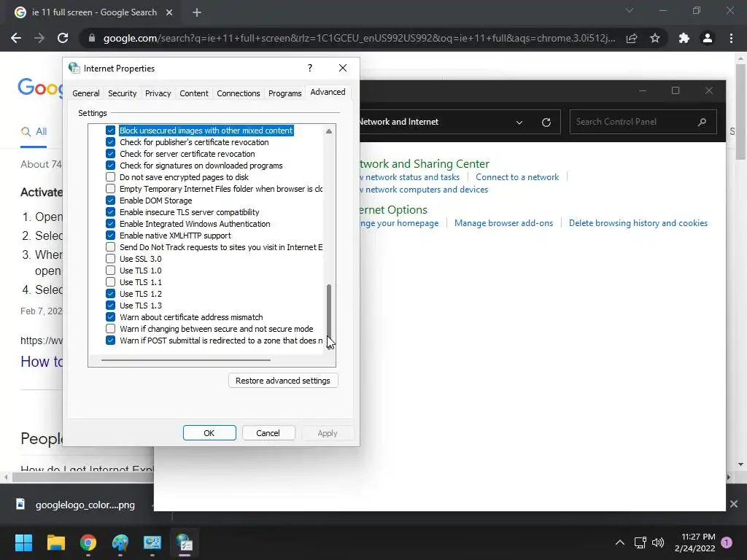Viewport: 747px width, 560px height.
Task: Open the clock showing 11:27 PM
Action: [x=694, y=542]
